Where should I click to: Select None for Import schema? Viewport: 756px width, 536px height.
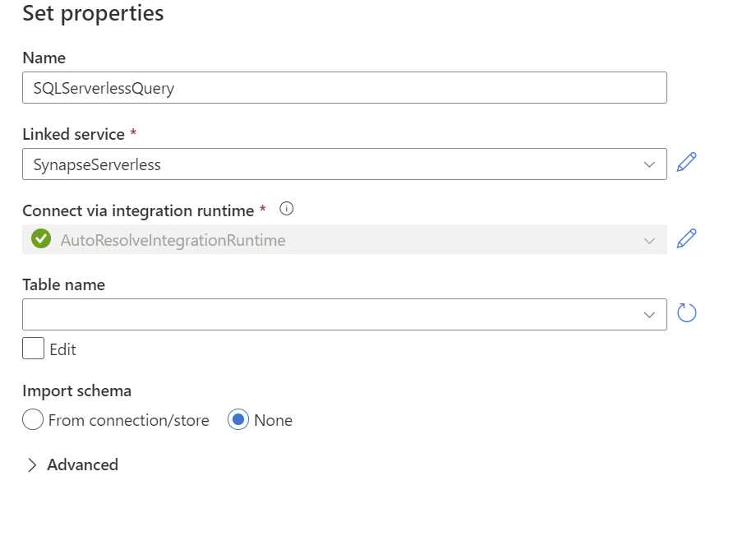point(238,420)
